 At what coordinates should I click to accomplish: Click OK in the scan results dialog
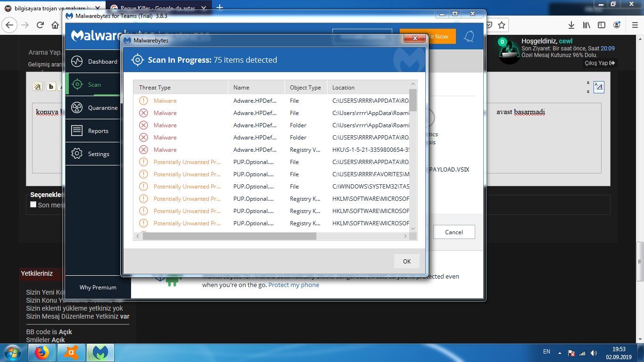407,261
